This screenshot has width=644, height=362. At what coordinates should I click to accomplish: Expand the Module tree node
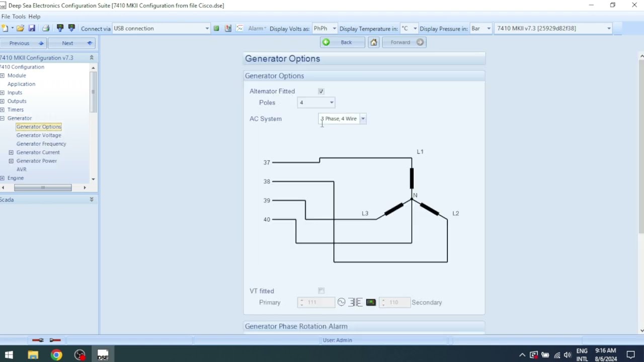tap(3, 75)
